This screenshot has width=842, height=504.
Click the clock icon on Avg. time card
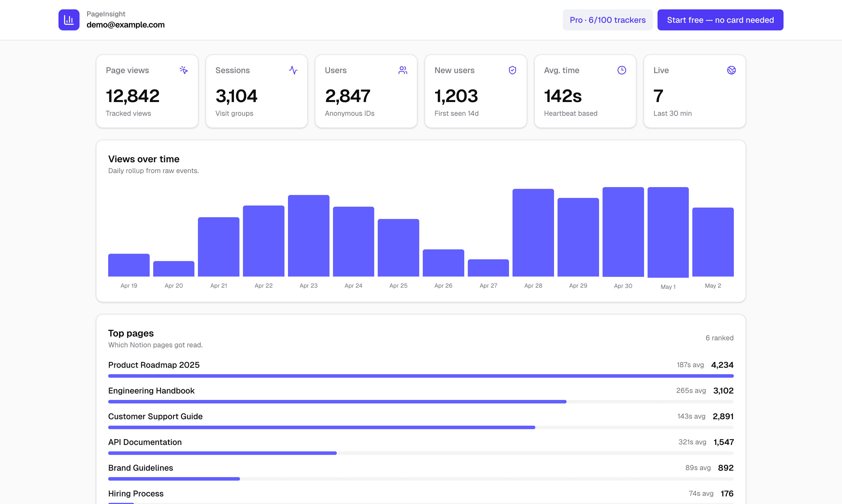(x=622, y=70)
